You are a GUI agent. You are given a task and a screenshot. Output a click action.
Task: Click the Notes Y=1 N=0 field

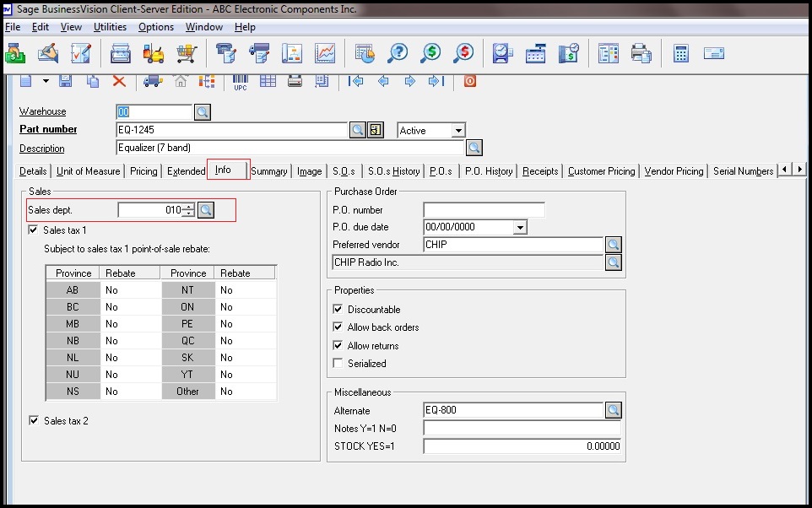point(522,428)
